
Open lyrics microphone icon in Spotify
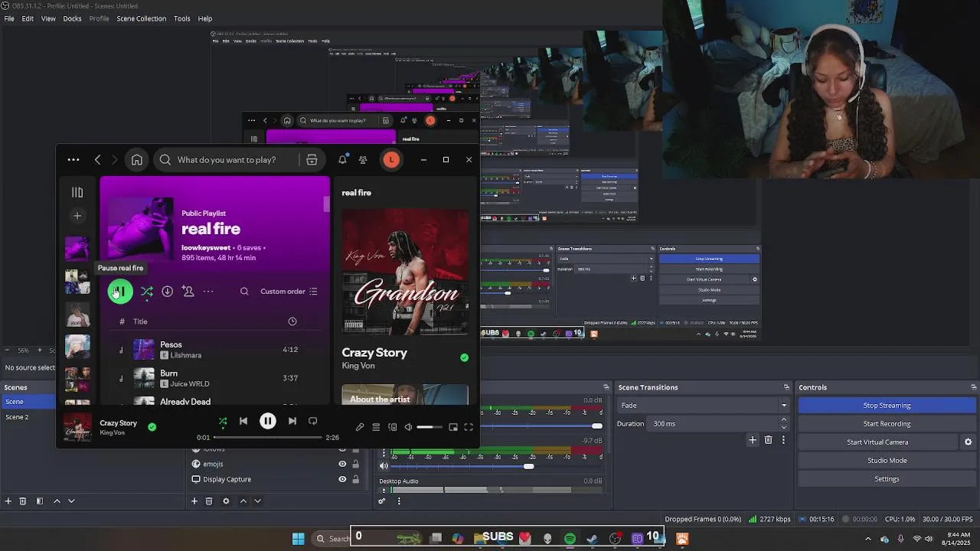pos(360,427)
